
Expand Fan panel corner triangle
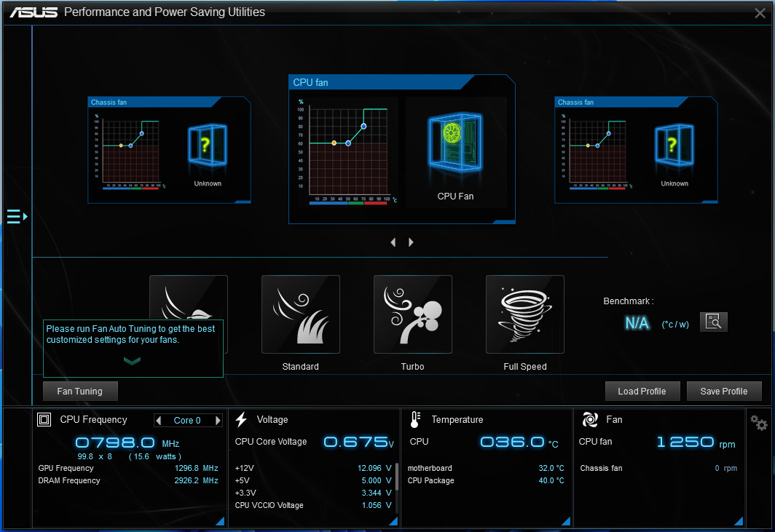tap(739, 521)
